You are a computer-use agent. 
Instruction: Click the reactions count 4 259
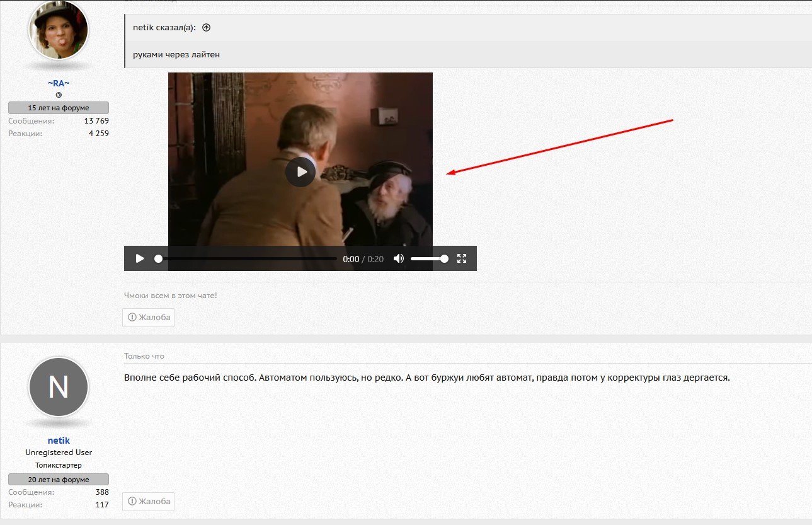98,133
